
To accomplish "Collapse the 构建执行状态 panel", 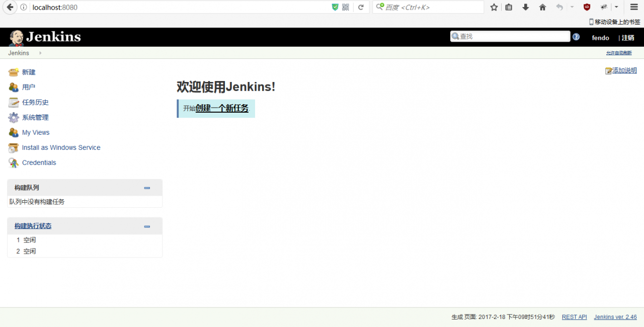I will 147,226.
